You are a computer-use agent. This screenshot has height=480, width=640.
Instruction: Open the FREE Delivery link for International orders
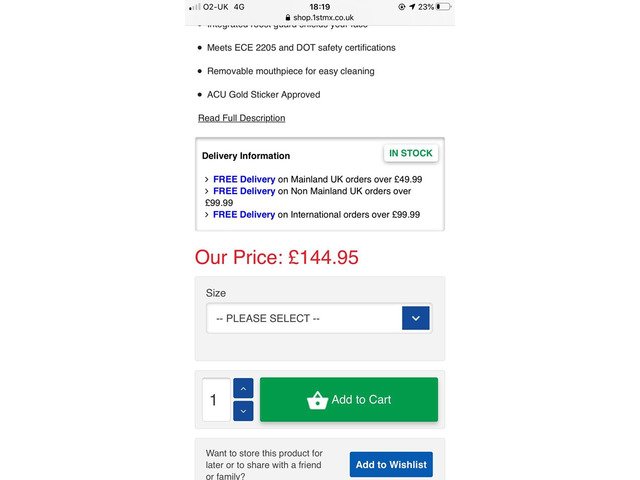[x=244, y=214]
